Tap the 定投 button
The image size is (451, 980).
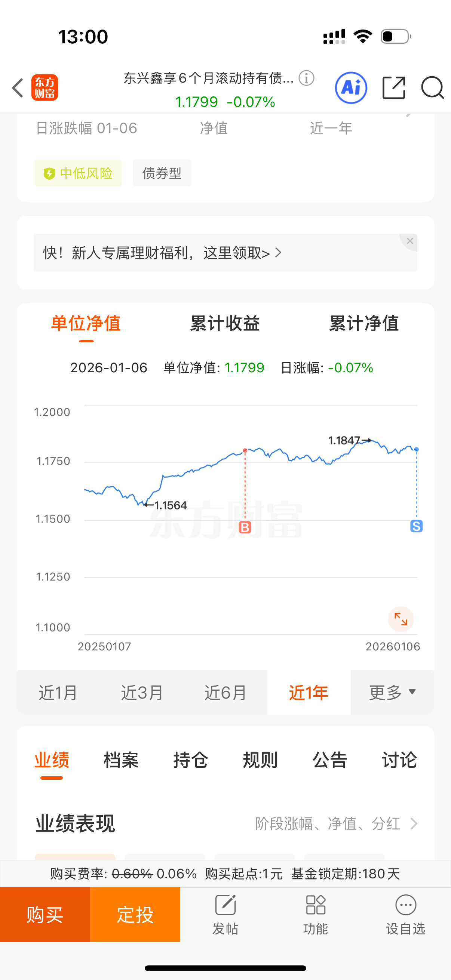tap(135, 915)
